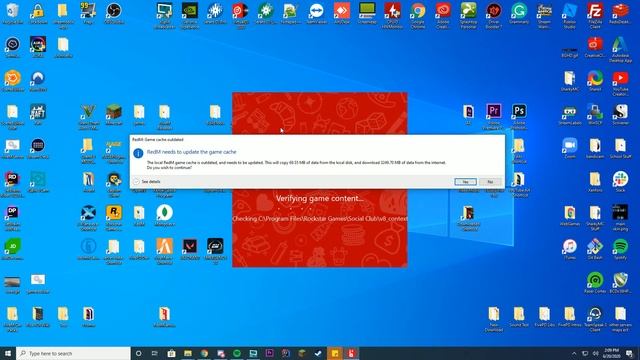Launch Driver Booster 7 from desktop
The height and width of the screenshot is (360, 640).
point(493,16)
